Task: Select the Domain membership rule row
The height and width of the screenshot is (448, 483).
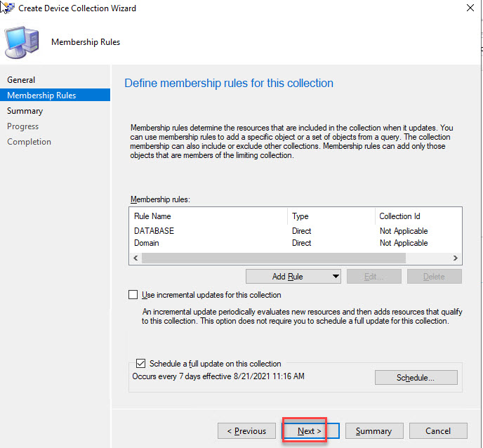Action: [x=147, y=243]
